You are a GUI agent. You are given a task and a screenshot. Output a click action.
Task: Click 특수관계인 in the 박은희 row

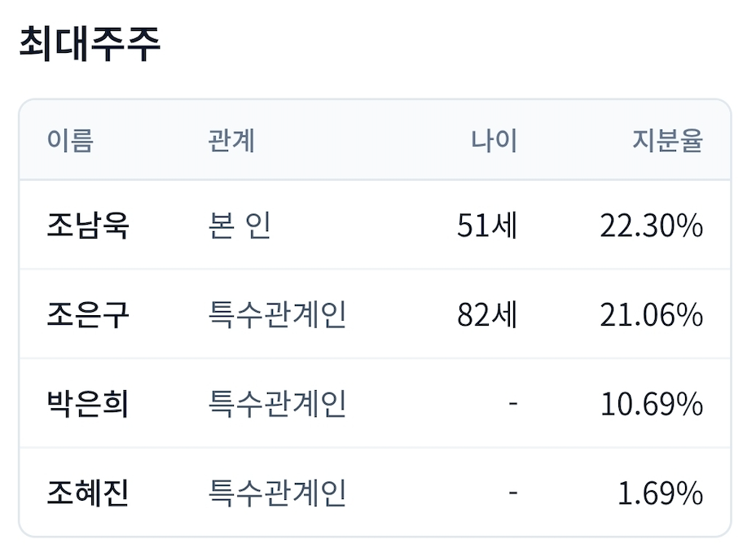(x=277, y=404)
